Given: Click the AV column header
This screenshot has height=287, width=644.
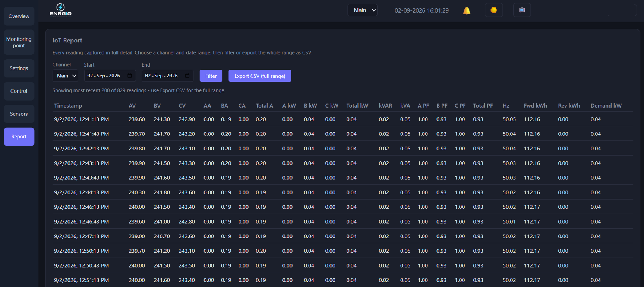Looking at the screenshot, I should point(132,106).
